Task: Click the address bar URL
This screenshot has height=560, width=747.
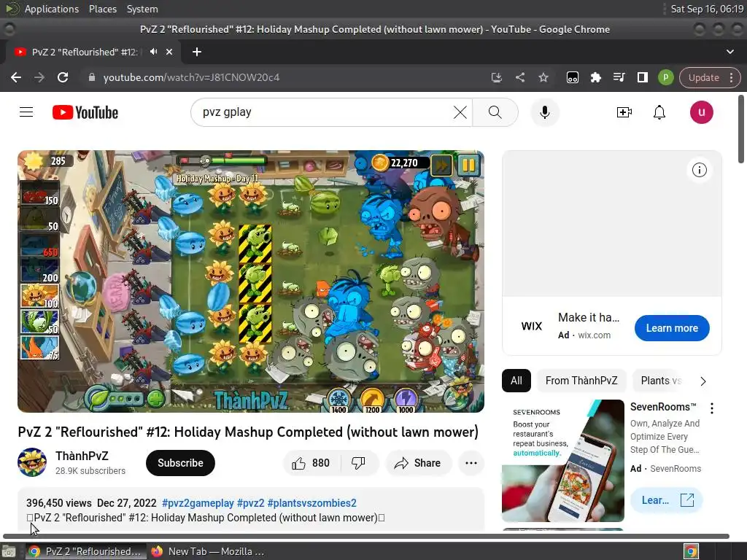Action: click(x=191, y=77)
